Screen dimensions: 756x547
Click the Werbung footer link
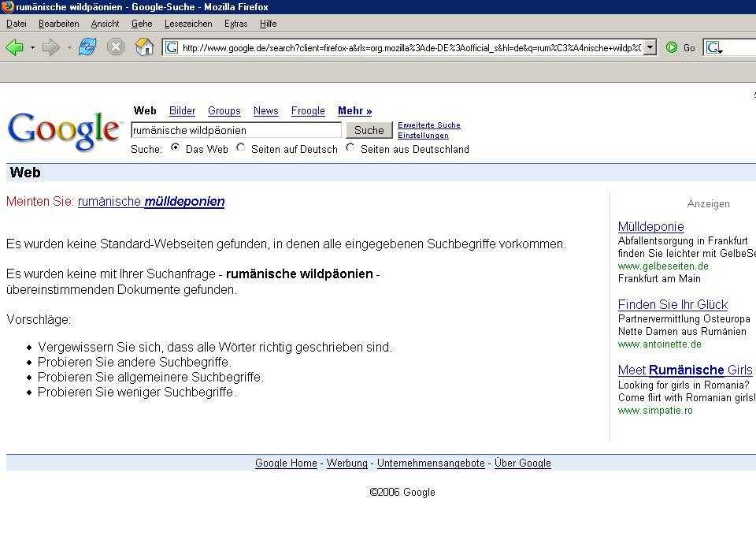click(x=346, y=463)
